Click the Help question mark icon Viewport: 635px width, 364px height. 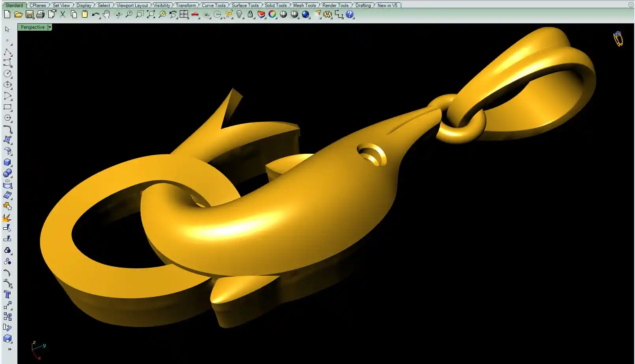tap(350, 15)
